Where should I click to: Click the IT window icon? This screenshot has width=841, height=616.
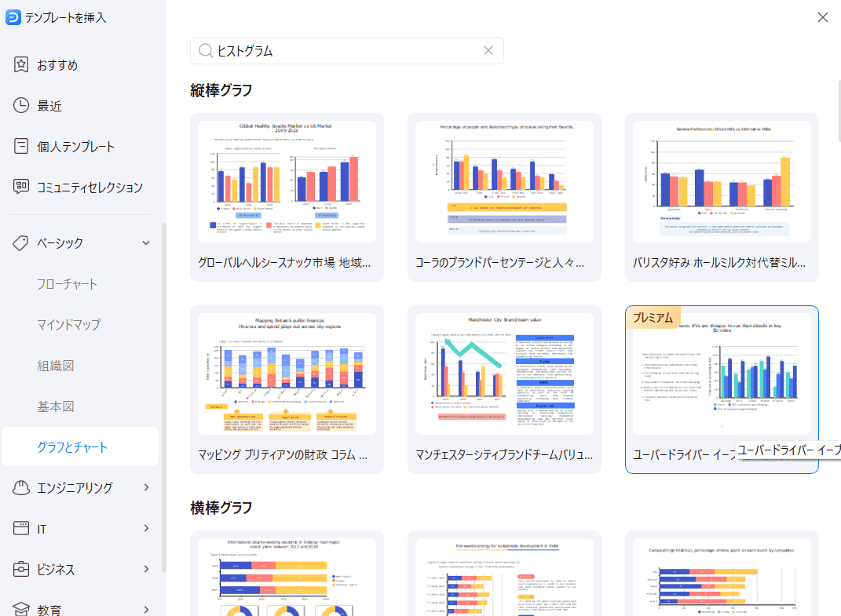(x=22, y=529)
